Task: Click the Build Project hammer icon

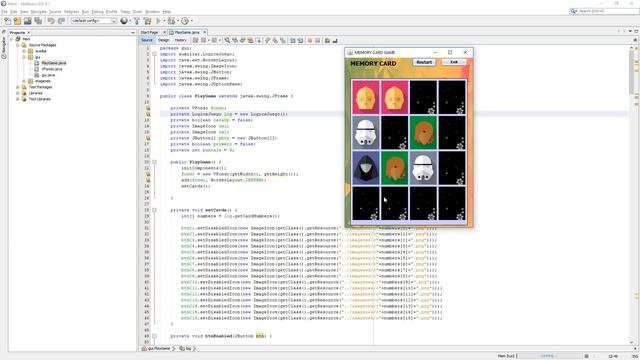Action: click(x=137, y=21)
